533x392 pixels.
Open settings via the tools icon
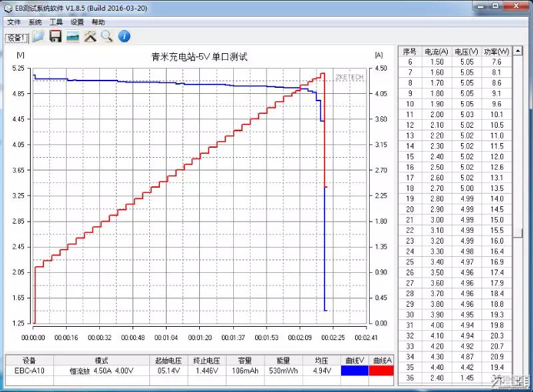coord(90,37)
